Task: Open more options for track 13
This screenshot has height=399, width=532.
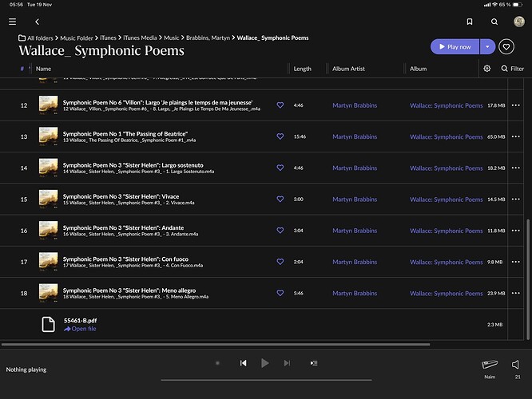Action: tap(516, 136)
